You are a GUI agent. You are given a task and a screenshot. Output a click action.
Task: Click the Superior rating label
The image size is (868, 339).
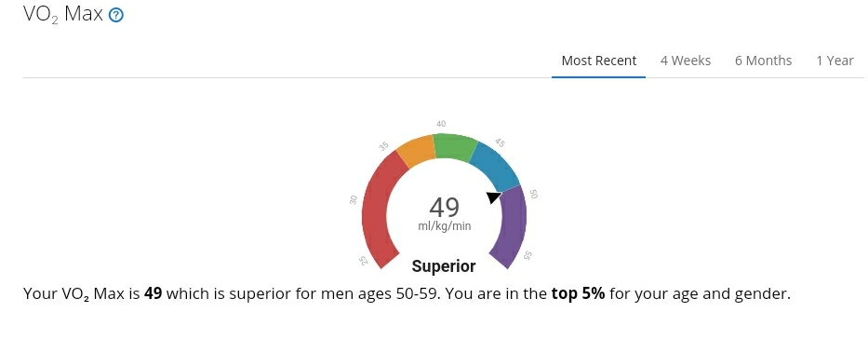tap(444, 266)
